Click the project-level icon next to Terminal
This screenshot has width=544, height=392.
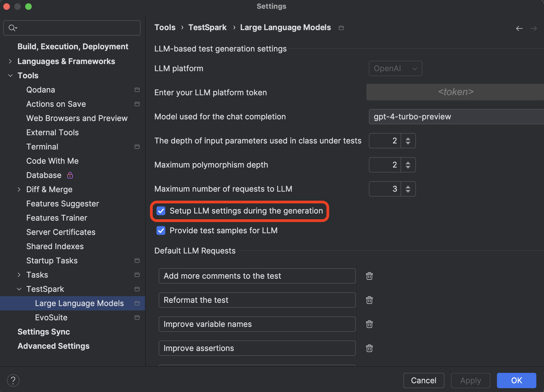[137, 147]
